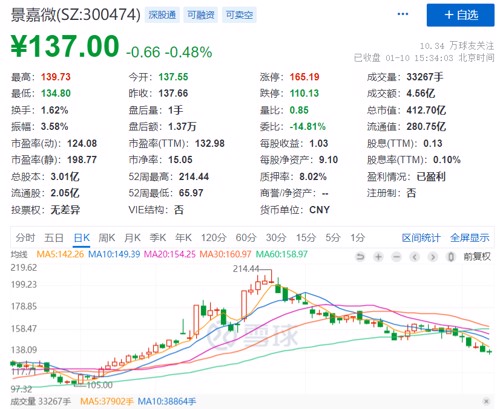Switch to 60分 interval tab
Viewport: 500px width, 409px height.
[x=246, y=238]
